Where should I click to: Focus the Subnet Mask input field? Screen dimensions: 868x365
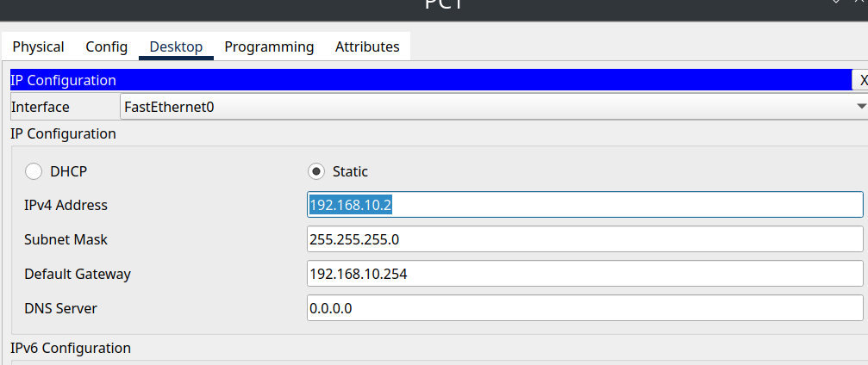584,239
